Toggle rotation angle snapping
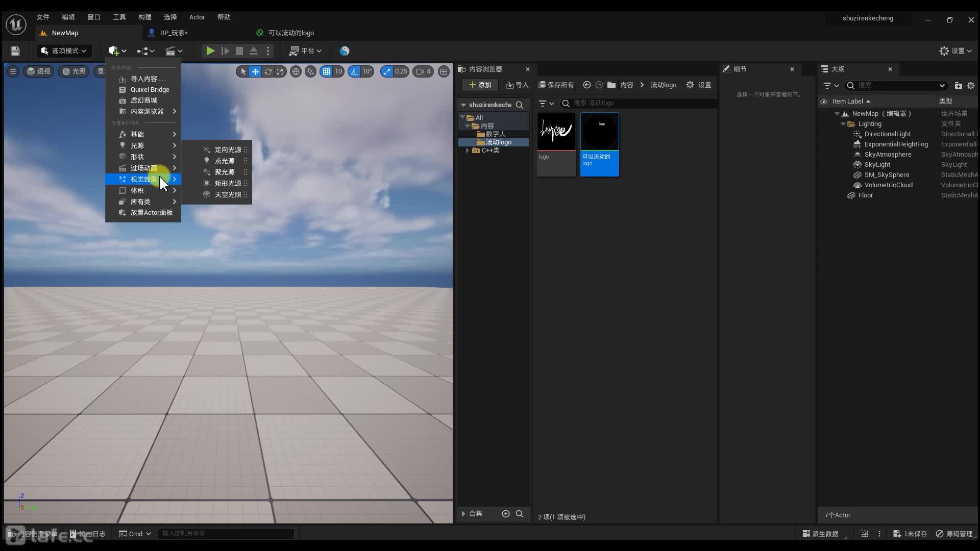980x551 pixels. point(354,71)
